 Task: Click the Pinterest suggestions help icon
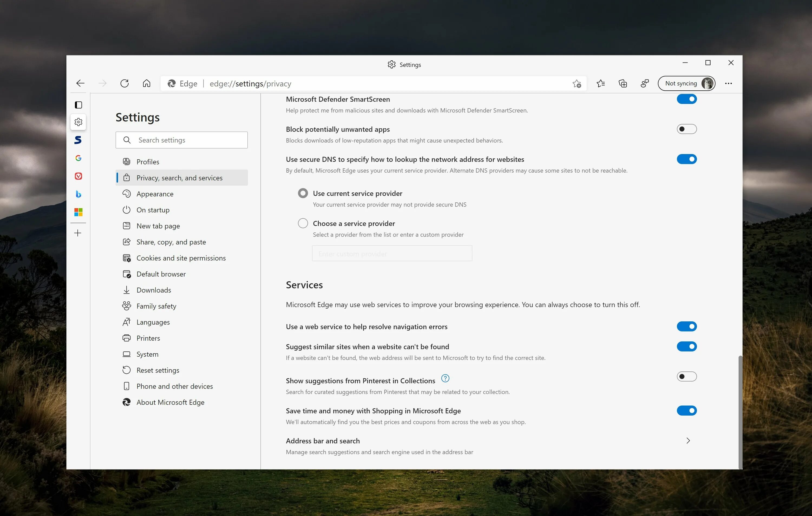pos(445,378)
